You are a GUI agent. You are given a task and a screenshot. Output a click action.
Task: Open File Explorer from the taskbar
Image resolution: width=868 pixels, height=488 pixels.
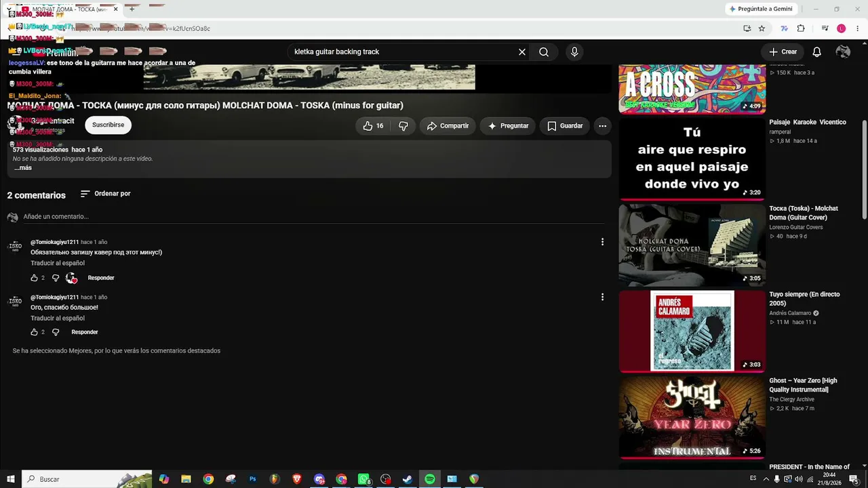pos(186,479)
